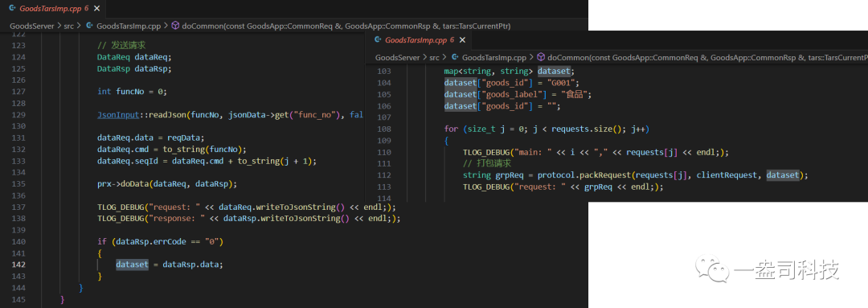
Task: Click the 'if (dataRsp.errCode == "0")' line
Action: pos(160,241)
